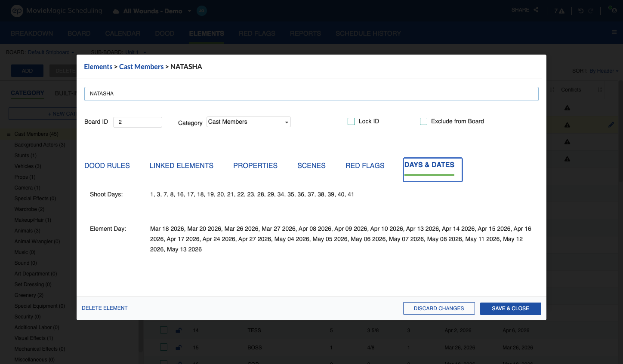The height and width of the screenshot is (364, 623).
Task: Open the Category Cast Members dropdown
Action: coord(249,122)
